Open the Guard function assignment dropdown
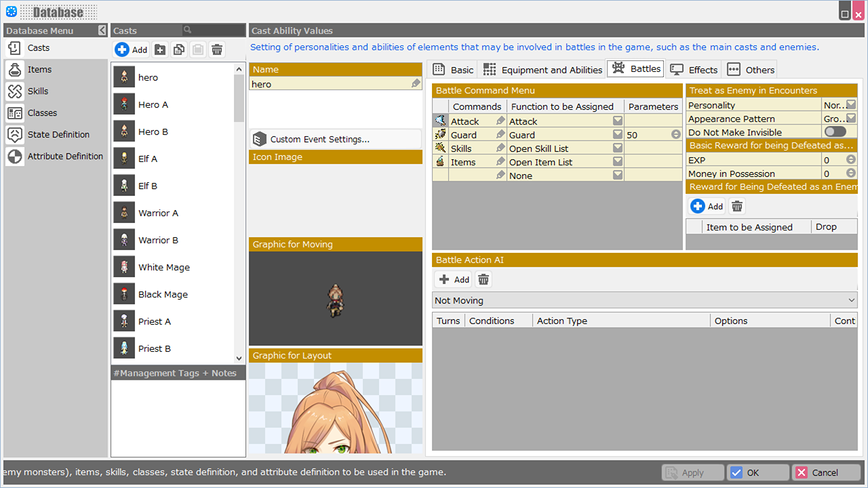868x488 pixels. coord(617,135)
